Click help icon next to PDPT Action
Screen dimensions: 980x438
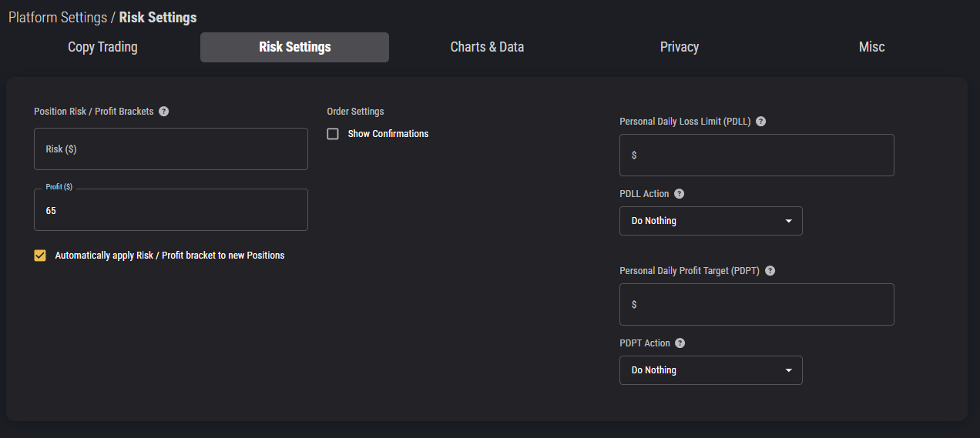click(x=680, y=343)
